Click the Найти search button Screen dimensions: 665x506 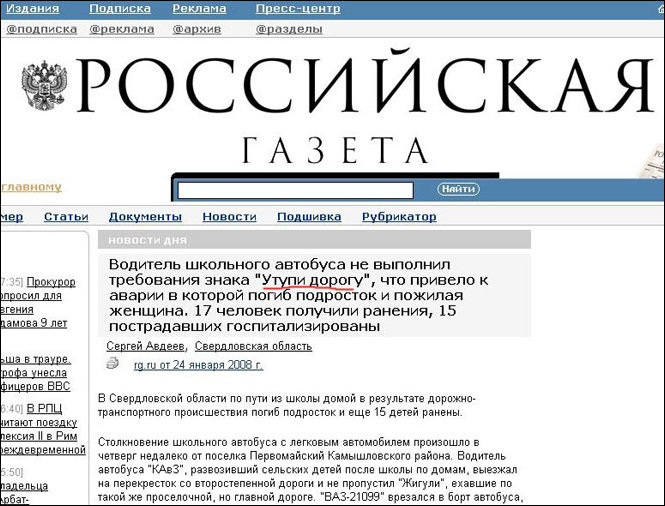458,189
